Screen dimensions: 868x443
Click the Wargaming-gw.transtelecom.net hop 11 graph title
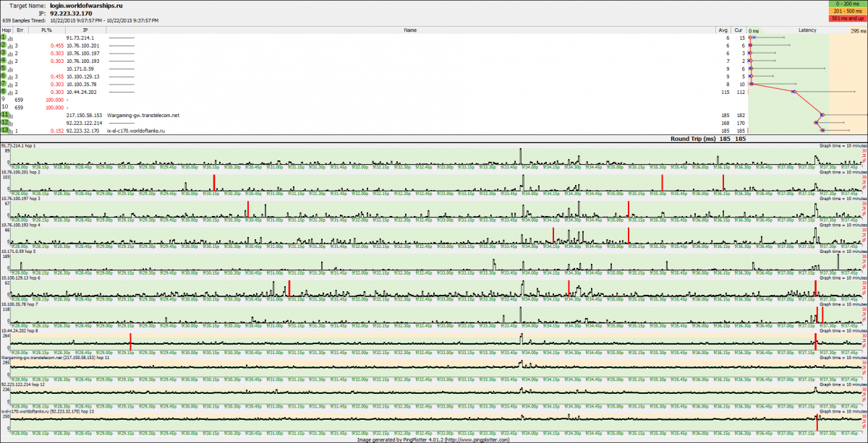tap(55, 357)
